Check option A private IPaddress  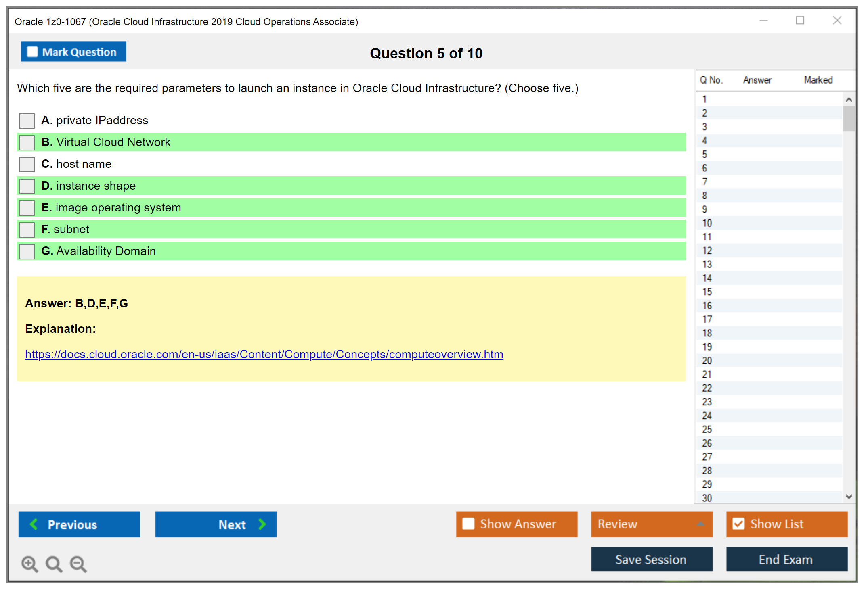pos(27,121)
